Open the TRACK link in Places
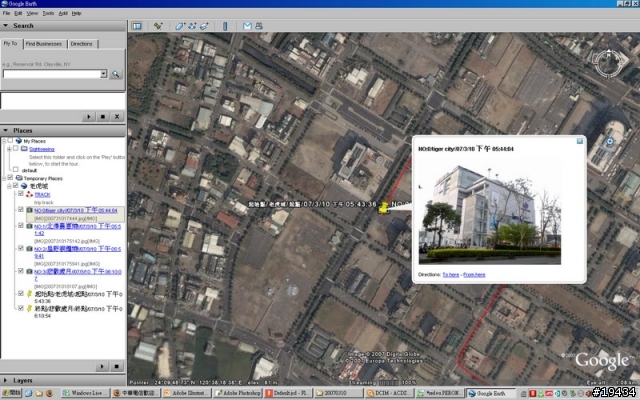The width and height of the screenshot is (640, 400). [42, 195]
